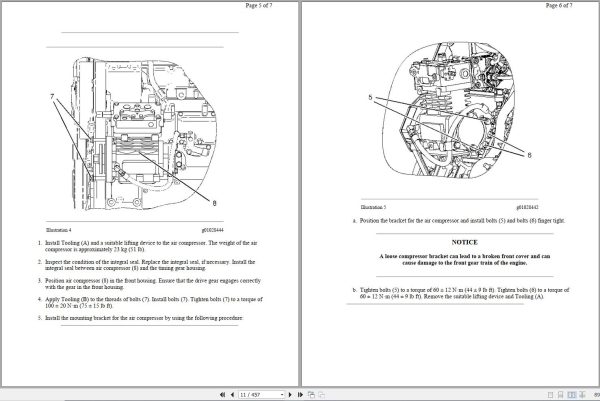Screen dimensions: 600x401
Task: Click 'Page 5 of 7' header text
Action: click(259, 5)
